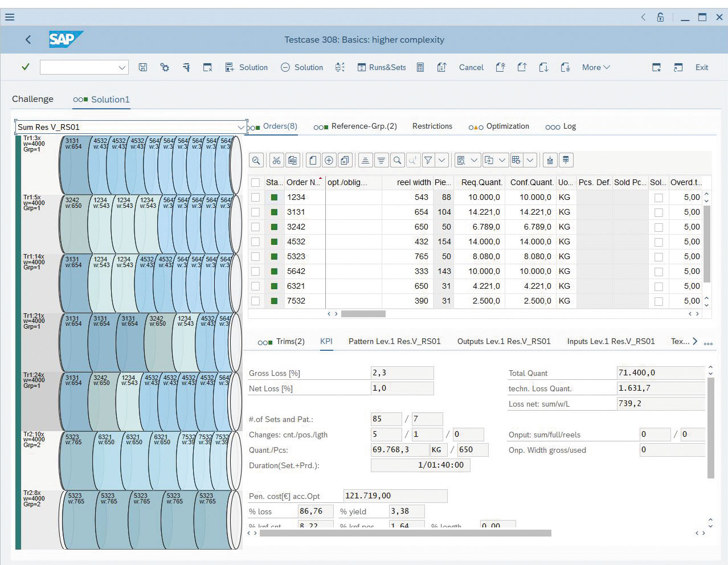Image resolution: width=728 pixels, height=565 pixels.
Task: Activate the search magnifier above the orders table
Action: (x=396, y=160)
